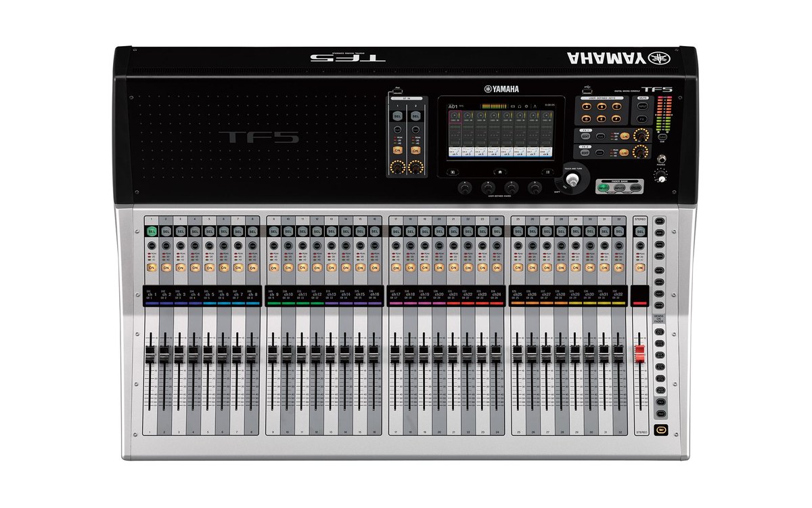Select the ch 1 strip on the touchscreen
Viewport: 812px width, 508px height.
tap(455, 133)
